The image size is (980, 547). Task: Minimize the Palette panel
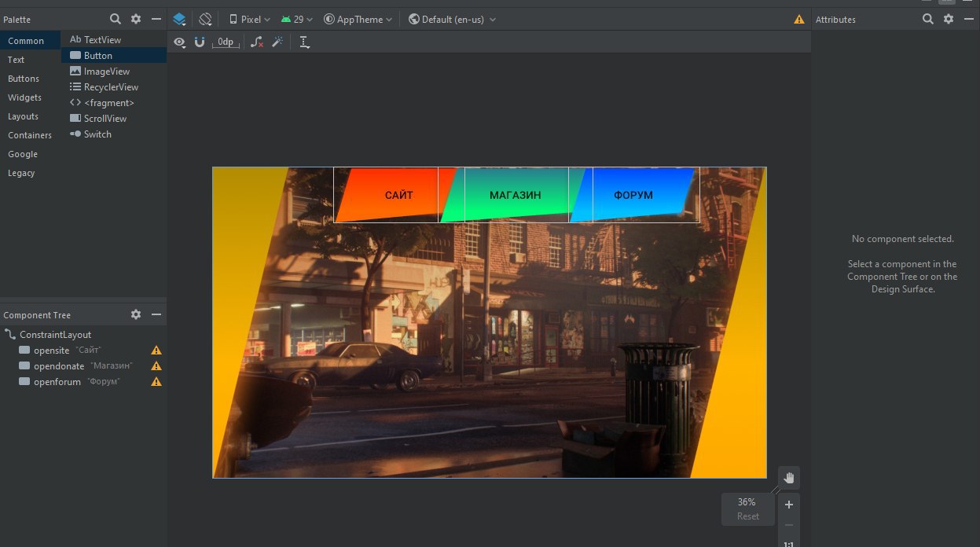[156, 19]
